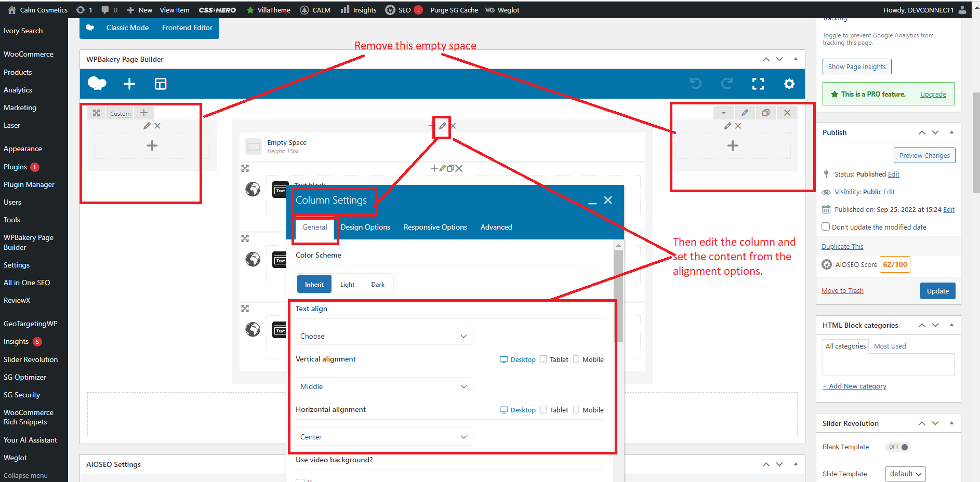Switch builder to fullscreen mode
The width and height of the screenshot is (980, 482).
point(758,84)
